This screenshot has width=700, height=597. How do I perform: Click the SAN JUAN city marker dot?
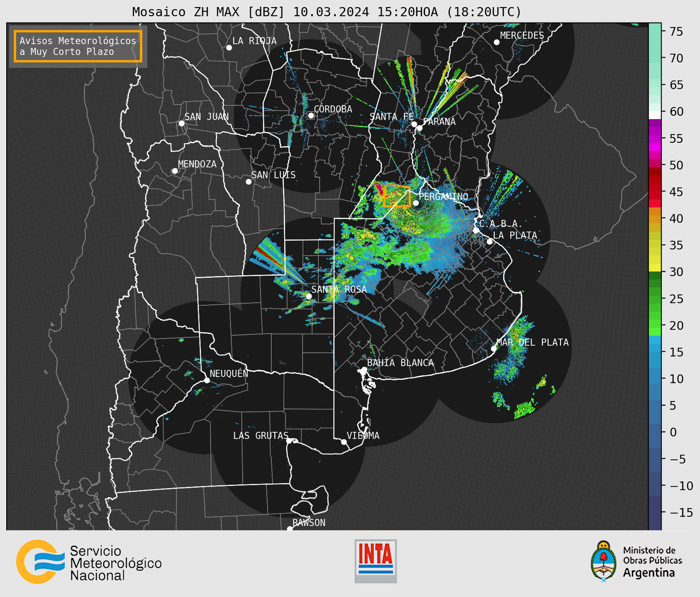(x=181, y=123)
